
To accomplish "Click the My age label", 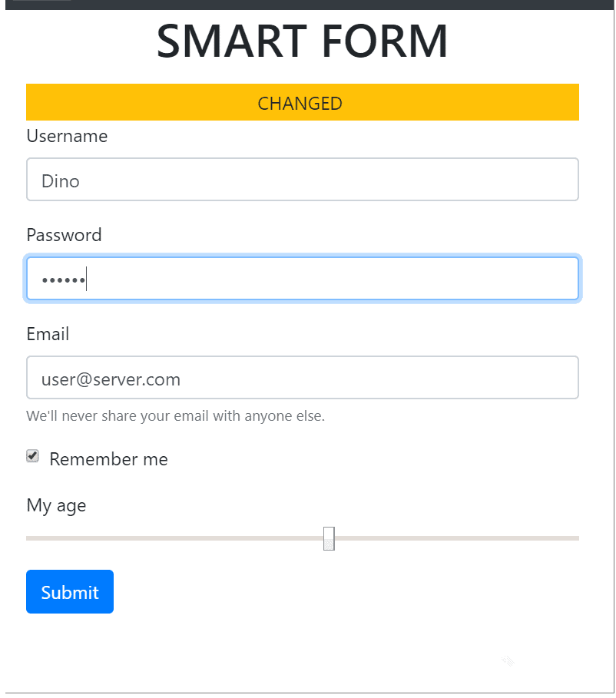I will click(56, 506).
